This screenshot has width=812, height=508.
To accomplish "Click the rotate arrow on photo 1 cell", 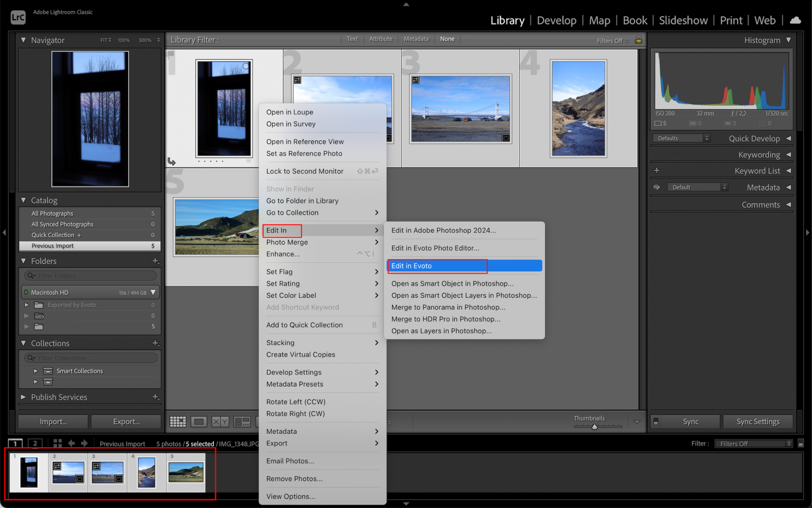I will click(x=172, y=161).
